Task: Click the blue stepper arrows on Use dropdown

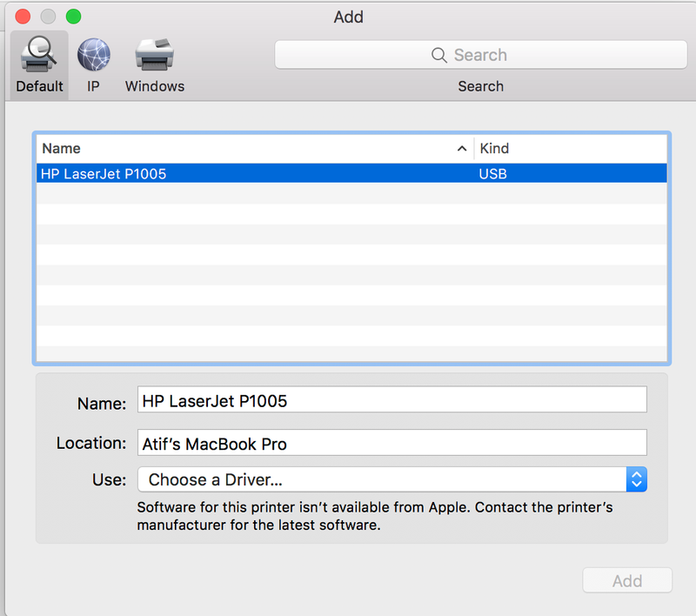Action: [x=637, y=479]
